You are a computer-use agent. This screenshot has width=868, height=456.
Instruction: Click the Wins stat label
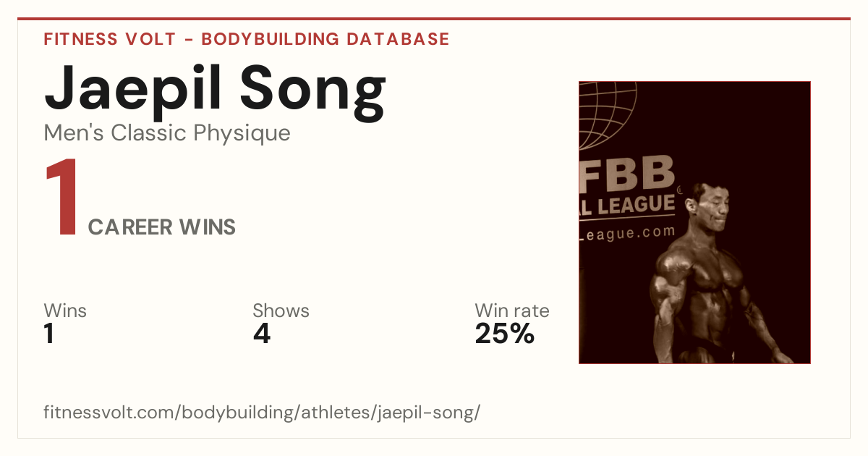tap(65, 311)
